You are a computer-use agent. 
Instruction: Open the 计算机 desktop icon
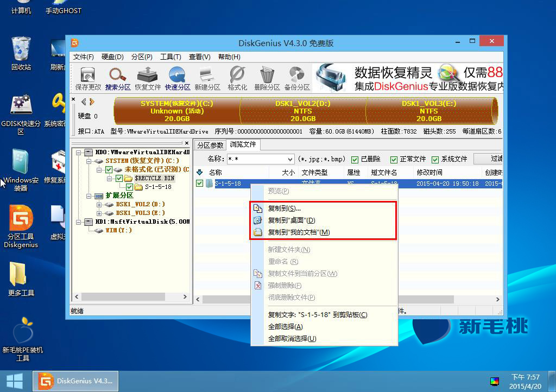pyautogui.click(x=21, y=8)
